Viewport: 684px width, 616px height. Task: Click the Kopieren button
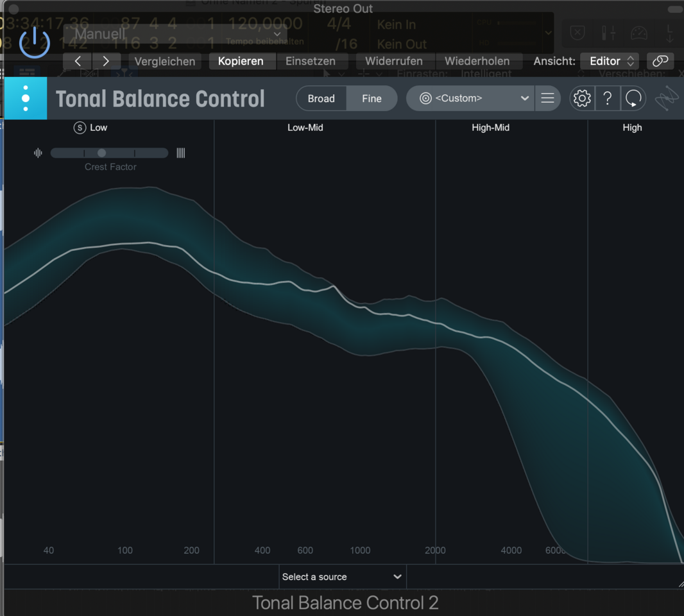241,61
